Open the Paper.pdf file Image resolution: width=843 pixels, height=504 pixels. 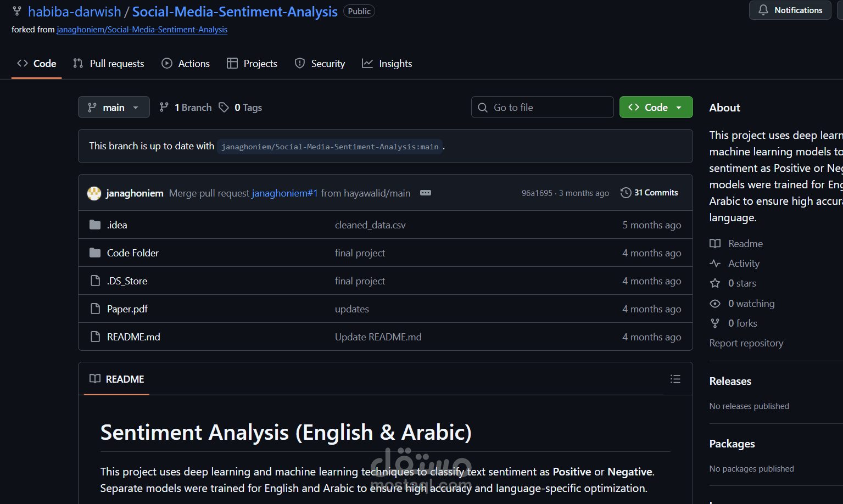127,309
